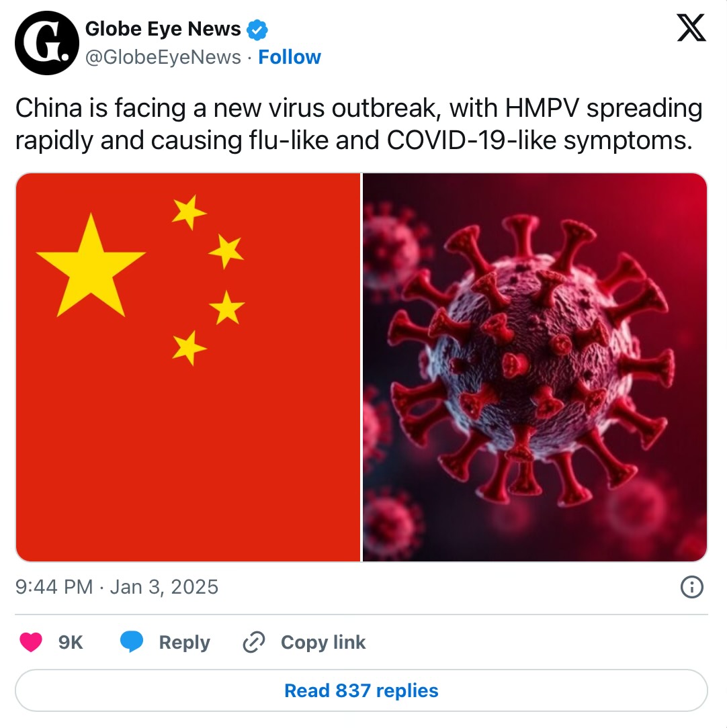Click the blue reply speech bubble icon
Image resolution: width=727 pixels, height=728 pixels.
click(x=132, y=642)
